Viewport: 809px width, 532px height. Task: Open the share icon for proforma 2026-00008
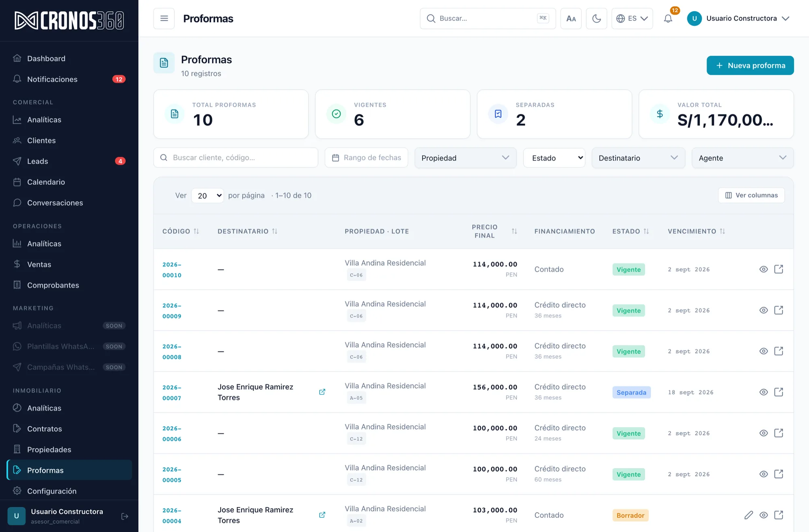[x=779, y=351]
